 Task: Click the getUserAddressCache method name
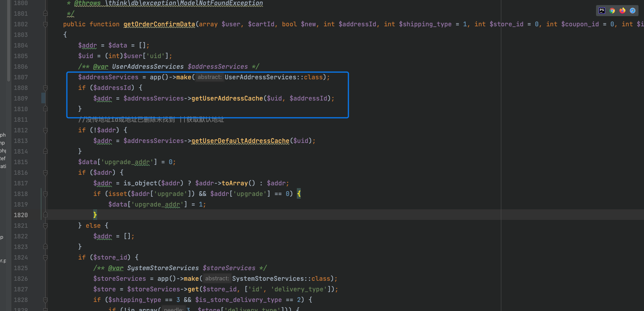click(x=227, y=99)
